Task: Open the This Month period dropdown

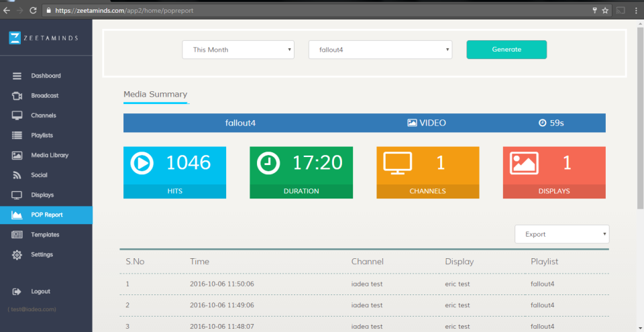Action: (238, 50)
